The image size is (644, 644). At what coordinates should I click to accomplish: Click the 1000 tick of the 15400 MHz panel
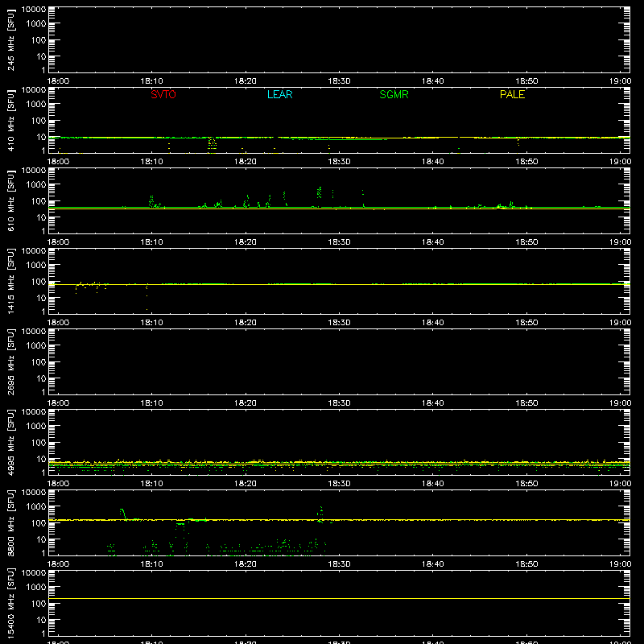coord(36,588)
